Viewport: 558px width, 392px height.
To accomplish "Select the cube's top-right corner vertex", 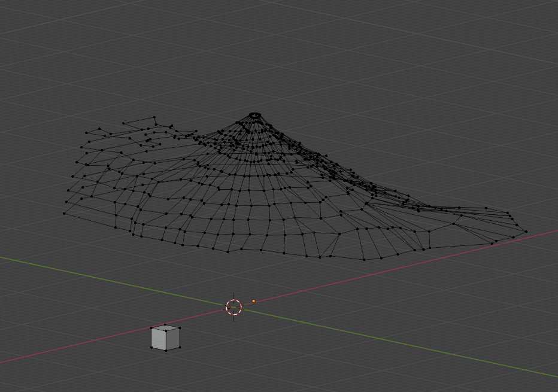I will coord(180,327).
